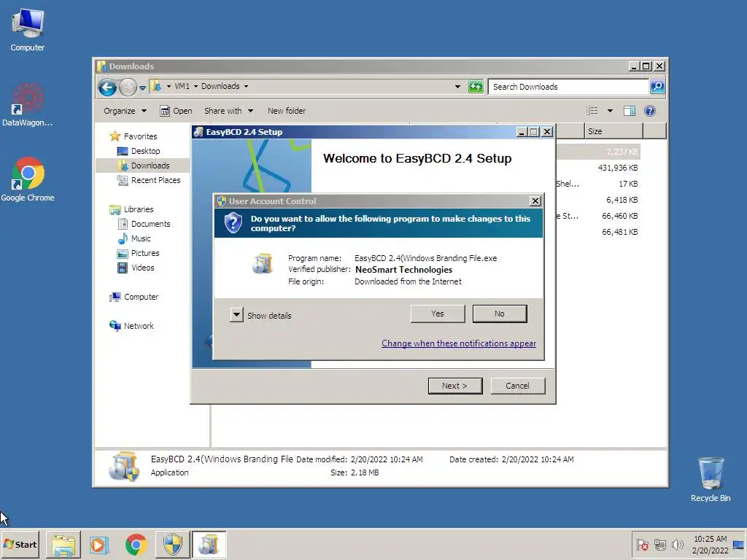This screenshot has height=560, width=747.
Task: Click the Computer desktop icon
Action: [28, 30]
